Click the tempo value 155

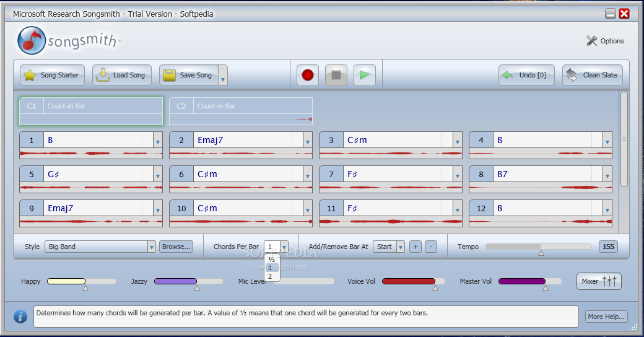608,247
